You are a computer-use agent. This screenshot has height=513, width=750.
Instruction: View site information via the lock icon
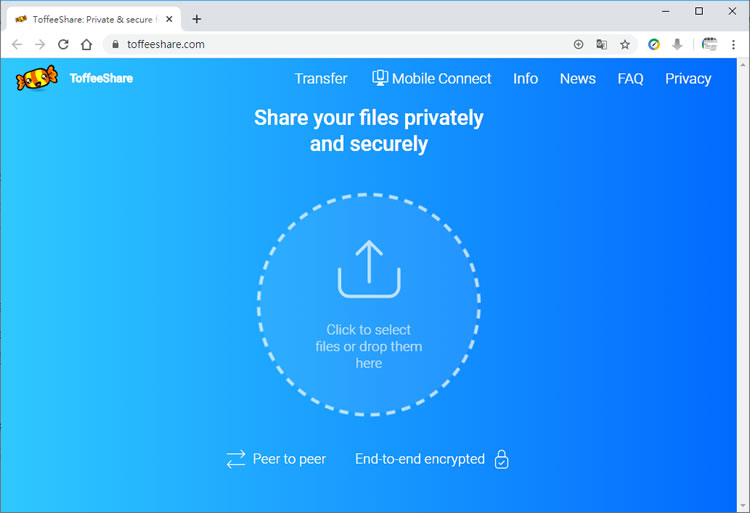tap(115, 44)
